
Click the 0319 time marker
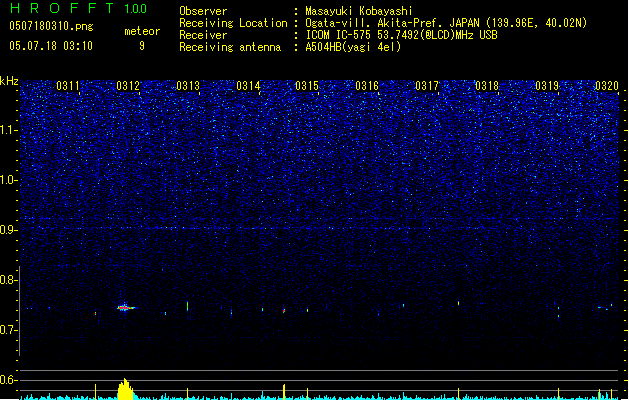tap(547, 86)
